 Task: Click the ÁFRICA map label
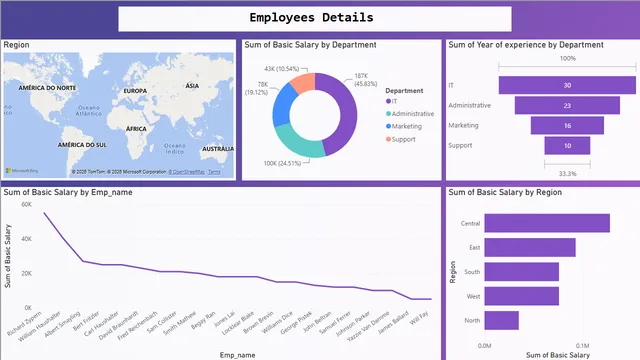[136, 129]
